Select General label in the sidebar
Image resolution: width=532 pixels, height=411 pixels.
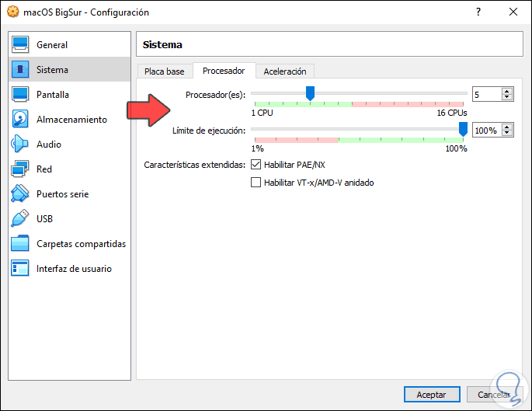tap(52, 45)
